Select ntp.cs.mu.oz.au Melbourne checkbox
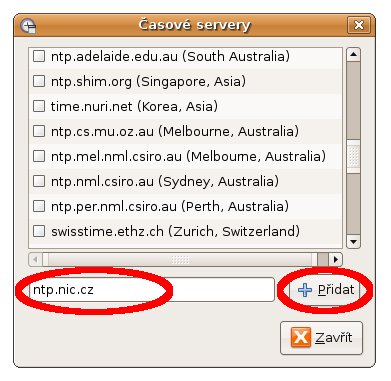391x381 pixels. click(x=39, y=131)
